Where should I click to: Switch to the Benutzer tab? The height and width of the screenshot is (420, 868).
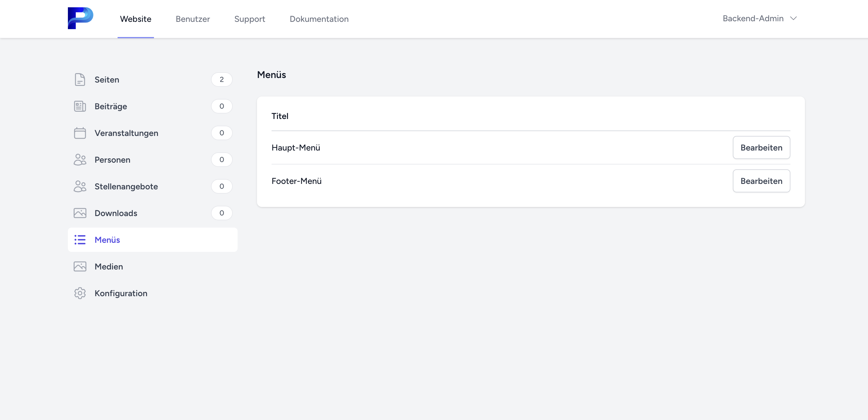coord(193,19)
